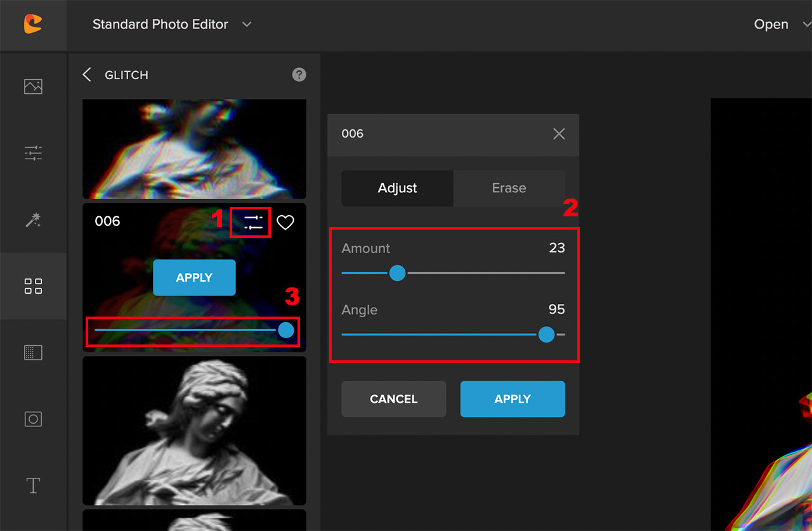Select the magic wand Effects icon
The width and height of the screenshot is (812, 531).
click(x=34, y=220)
